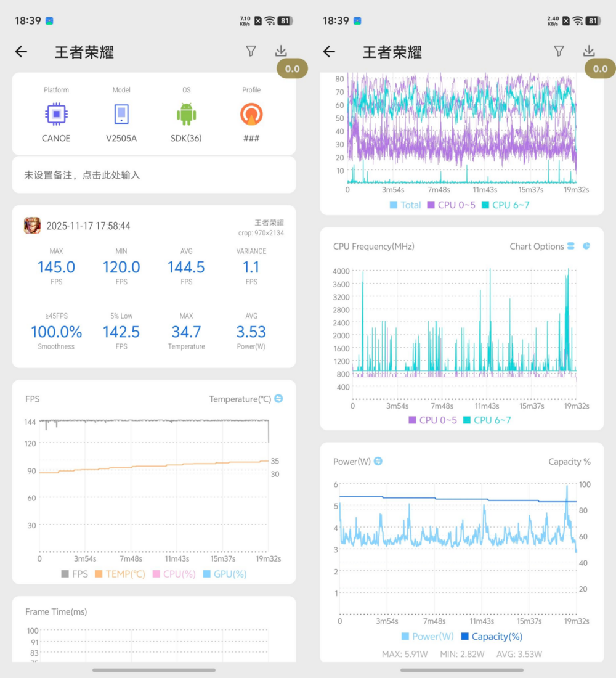Viewport: 616px width, 678px height.
Task: Click the swap icon next to Power(W)
Action: point(378,461)
